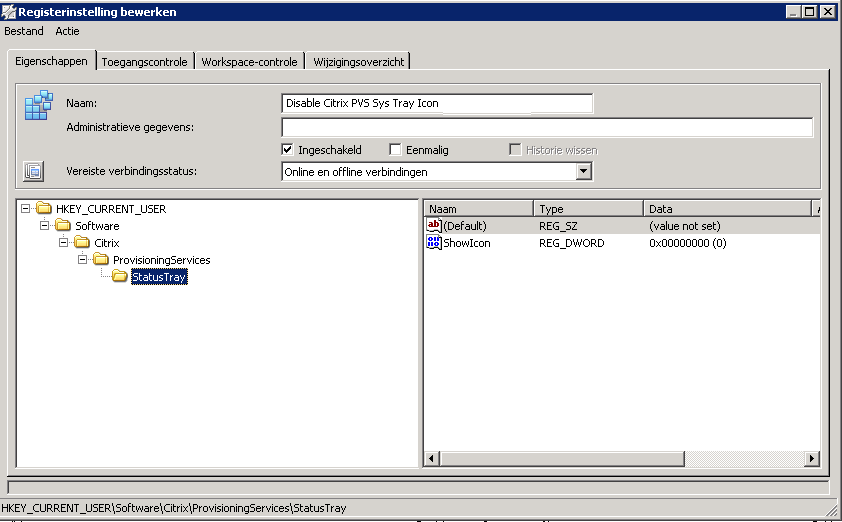Click into the Naam text field
The height and width of the screenshot is (522, 842).
(437, 103)
